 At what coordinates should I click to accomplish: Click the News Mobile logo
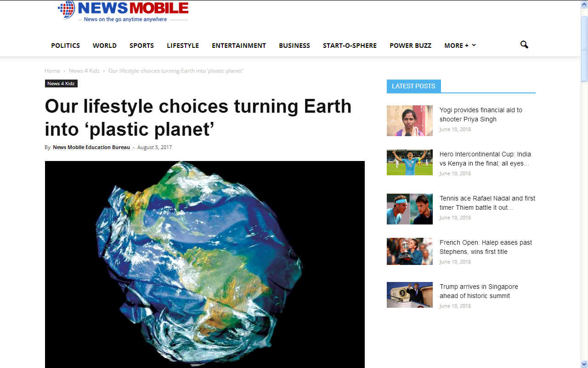click(x=123, y=11)
